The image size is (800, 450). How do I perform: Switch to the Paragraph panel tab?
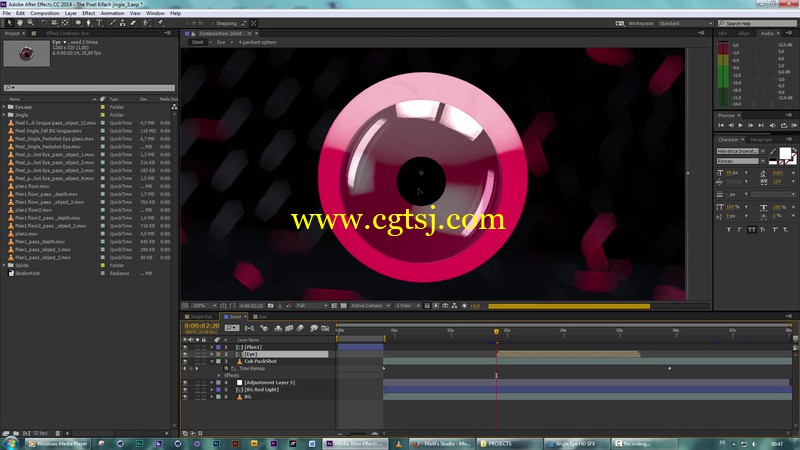pyautogui.click(x=761, y=140)
